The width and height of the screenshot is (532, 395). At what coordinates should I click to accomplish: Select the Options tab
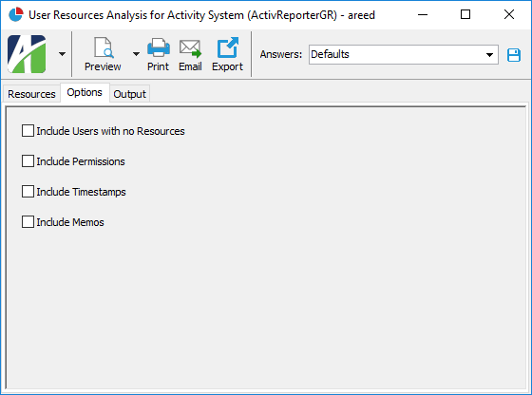pyautogui.click(x=85, y=92)
